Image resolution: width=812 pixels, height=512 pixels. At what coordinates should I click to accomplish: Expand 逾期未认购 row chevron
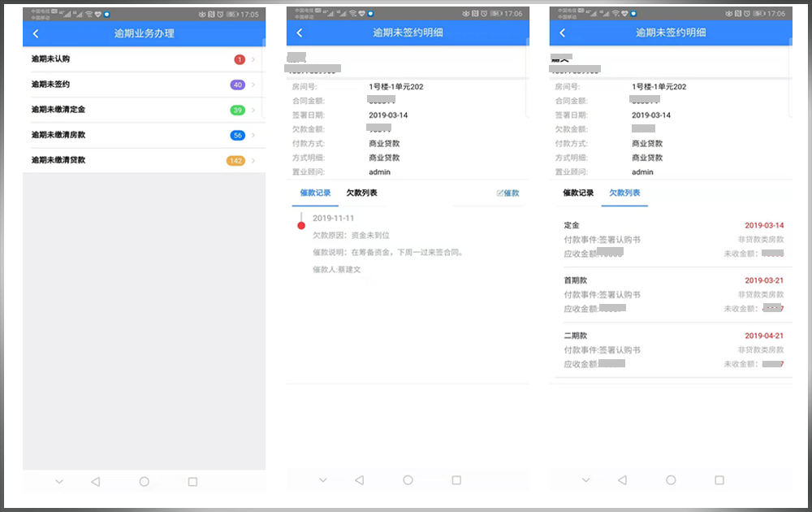(x=253, y=59)
